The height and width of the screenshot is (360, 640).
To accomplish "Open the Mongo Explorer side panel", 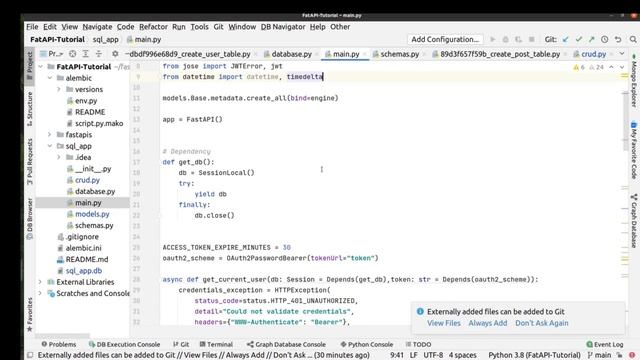I will click(633, 80).
